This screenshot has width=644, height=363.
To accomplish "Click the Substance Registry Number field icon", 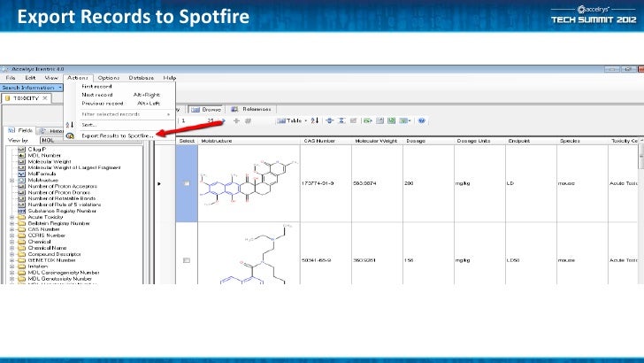I will point(21,211).
